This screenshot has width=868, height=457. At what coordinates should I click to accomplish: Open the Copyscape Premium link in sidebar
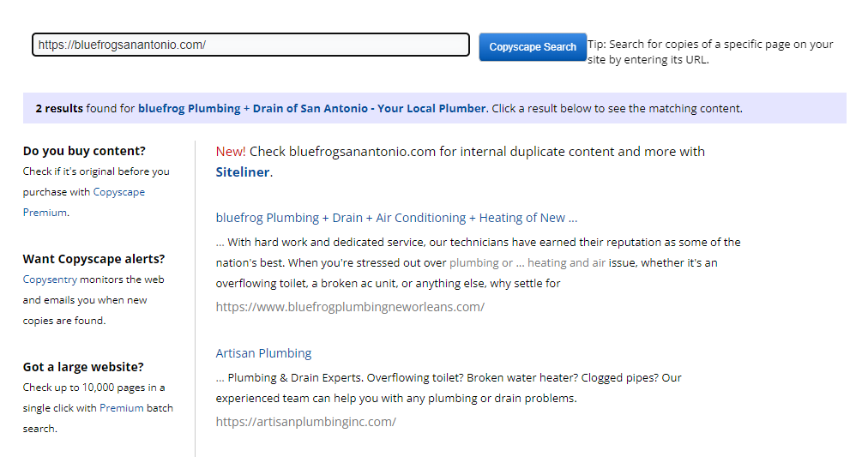tap(84, 202)
